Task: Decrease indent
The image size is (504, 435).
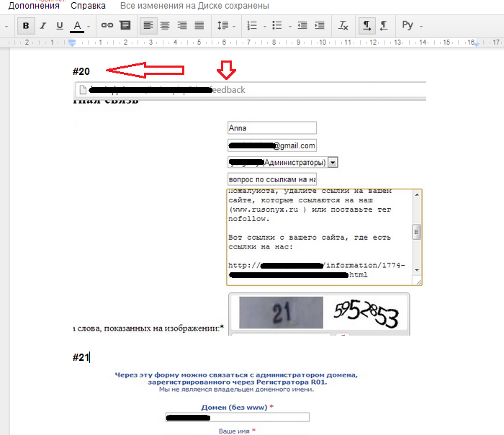Action: pyautogui.click(x=302, y=25)
